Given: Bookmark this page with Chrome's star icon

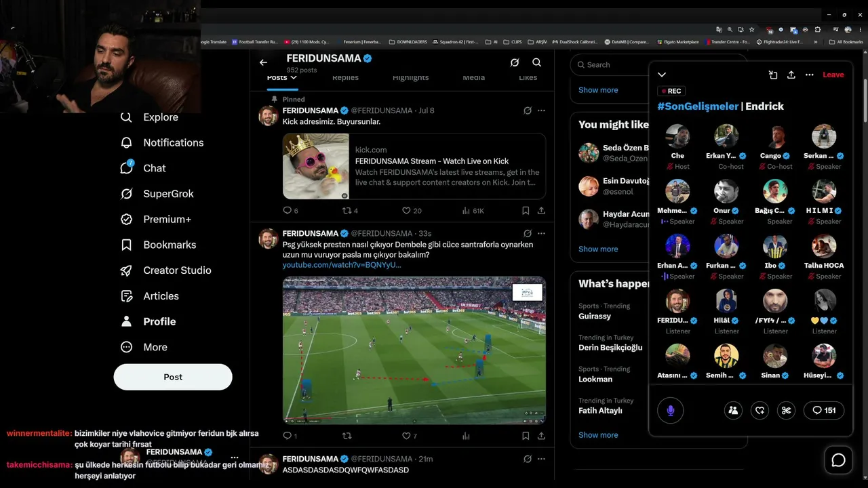Looking at the screenshot, I should tap(751, 30).
